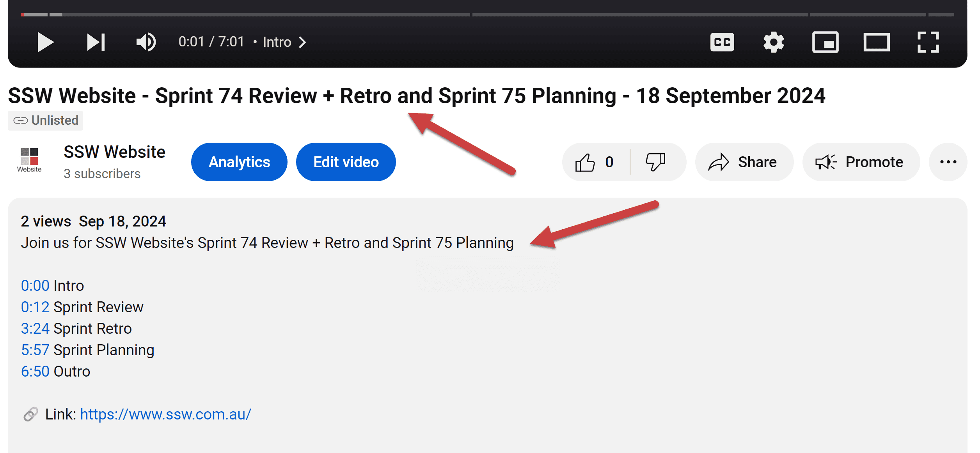Mute the video volume speaker icon
This screenshot has width=980, height=453.
[x=146, y=42]
